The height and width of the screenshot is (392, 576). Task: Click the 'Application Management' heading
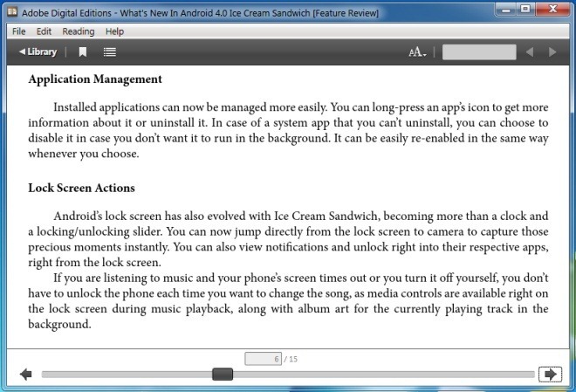pos(95,79)
